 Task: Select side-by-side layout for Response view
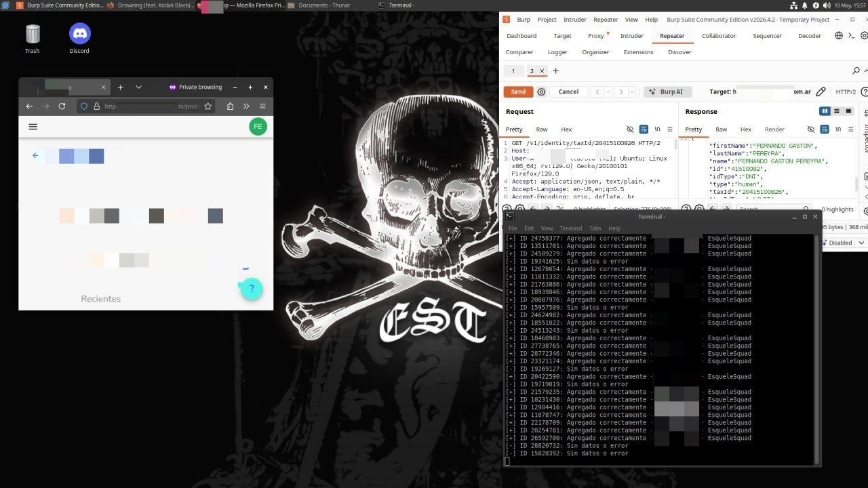point(825,111)
